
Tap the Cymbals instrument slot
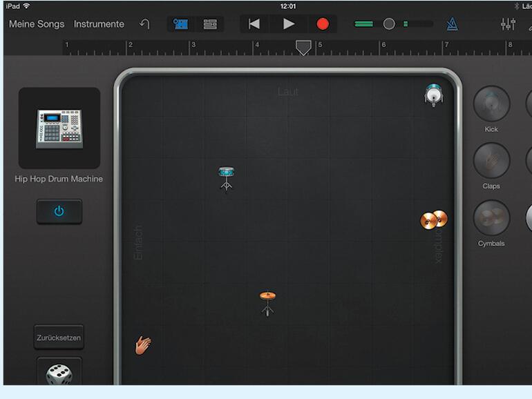click(x=492, y=218)
